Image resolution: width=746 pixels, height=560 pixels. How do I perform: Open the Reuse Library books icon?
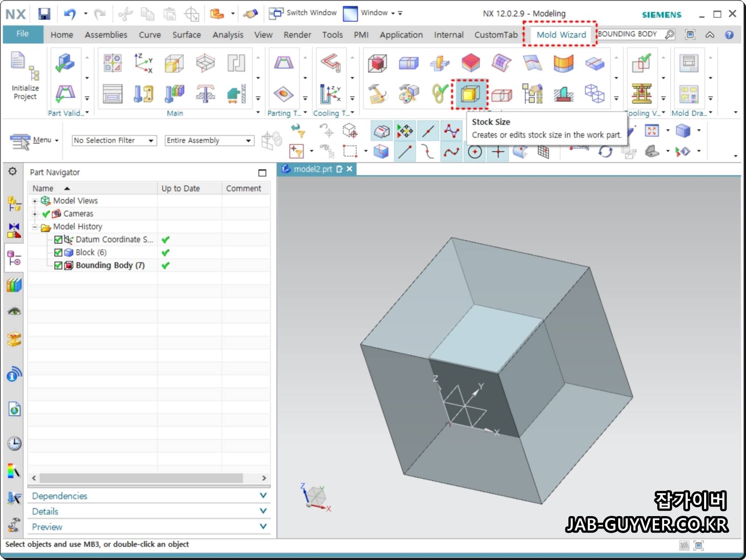[x=14, y=285]
